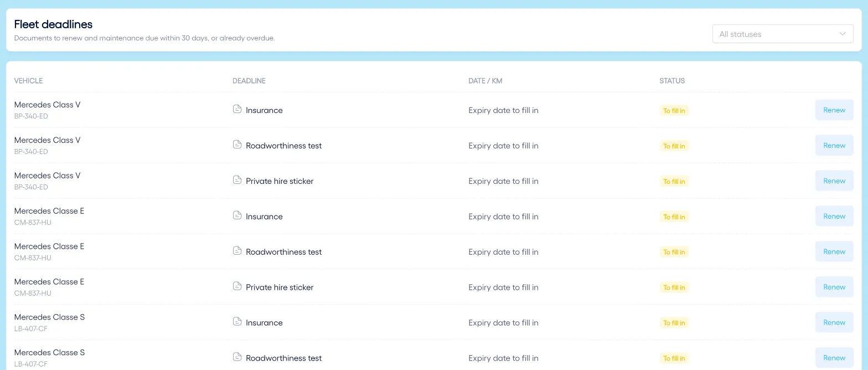
Task: Click document icon for Classe S Insurance
Action: pyautogui.click(x=237, y=322)
